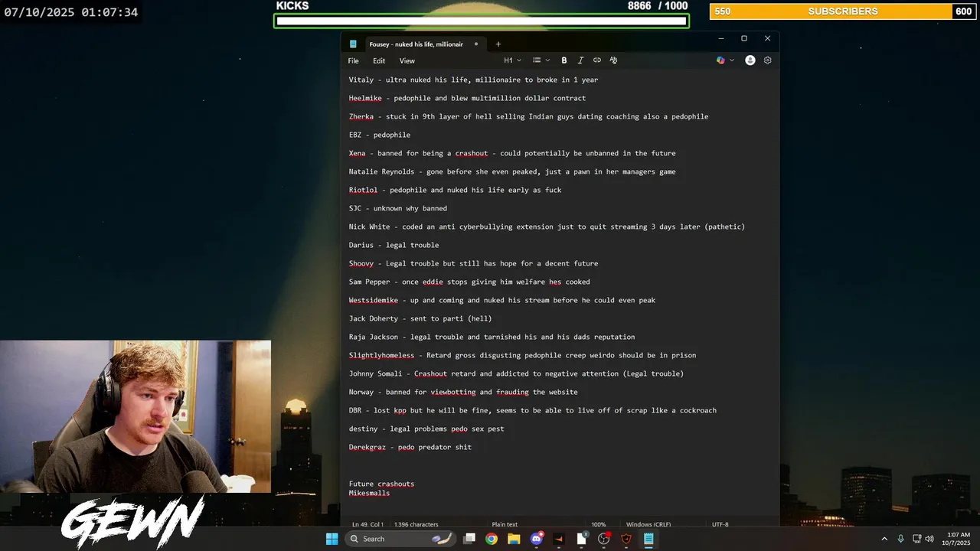Add a new Notepad tab

point(498,44)
